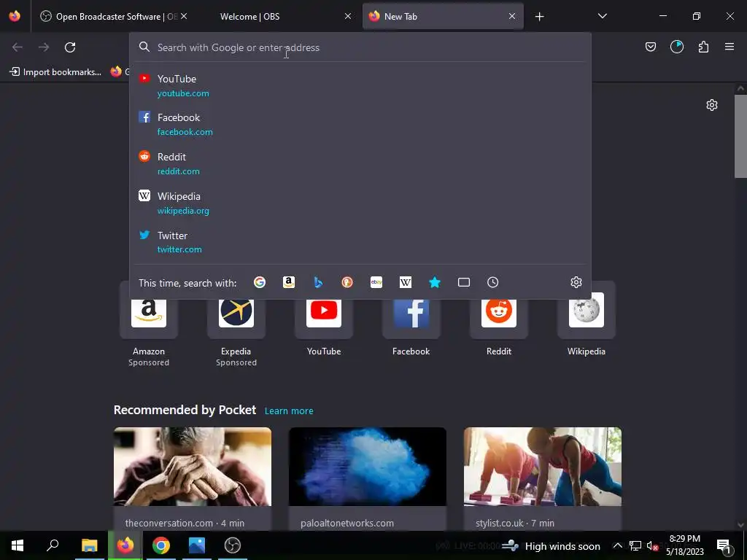This screenshot has width=747, height=560.
Task: Open Firefox View pinned icon
Action: tap(15, 16)
